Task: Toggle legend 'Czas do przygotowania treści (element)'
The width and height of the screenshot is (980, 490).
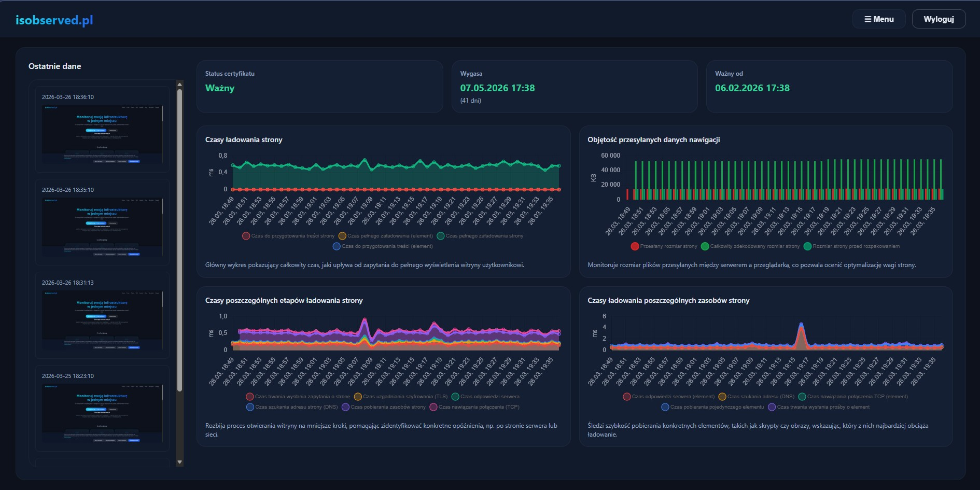Action: [383, 246]
